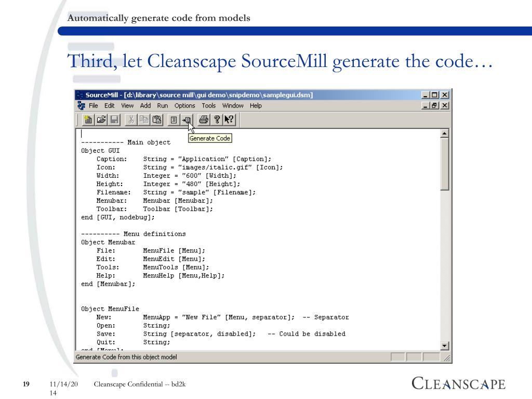This screenshot has height=399, width=532.
Task: Click the 'Main object' comment line
Action: pyautogui.click(x=126, y=142)
